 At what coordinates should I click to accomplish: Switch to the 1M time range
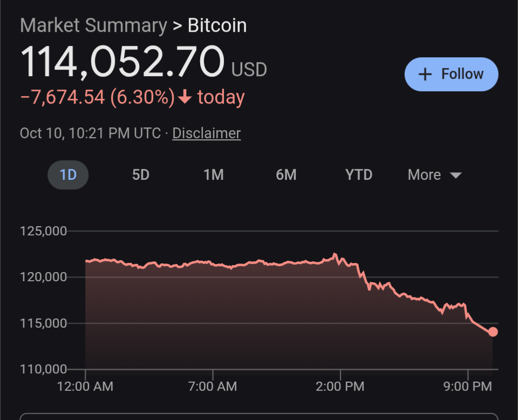point(213,175)
